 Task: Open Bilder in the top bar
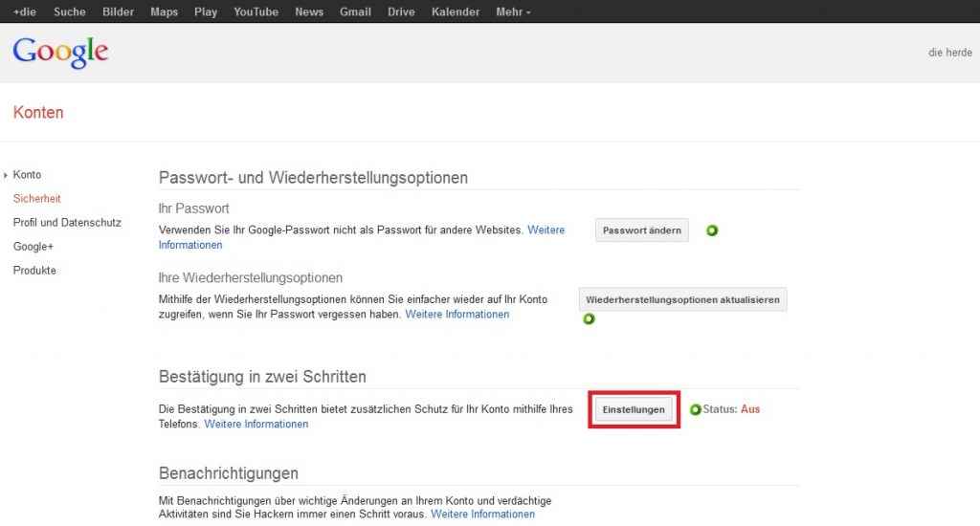click(x=118, y=11)
